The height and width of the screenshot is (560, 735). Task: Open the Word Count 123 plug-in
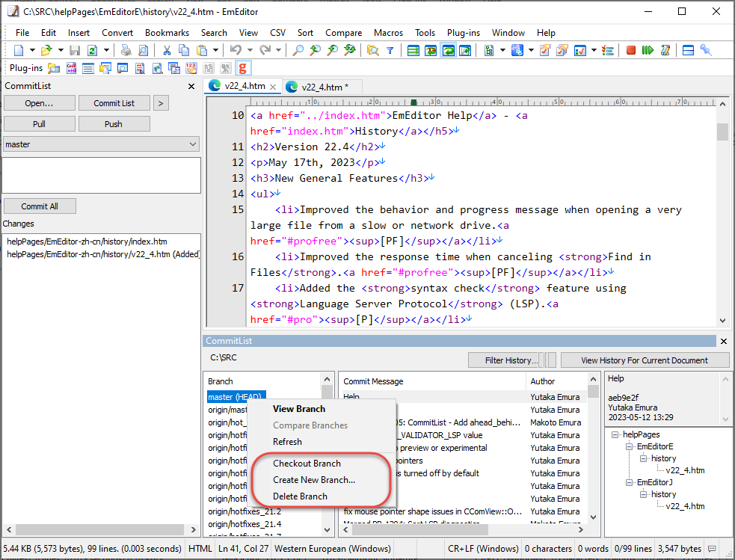[x=191, y=69]
